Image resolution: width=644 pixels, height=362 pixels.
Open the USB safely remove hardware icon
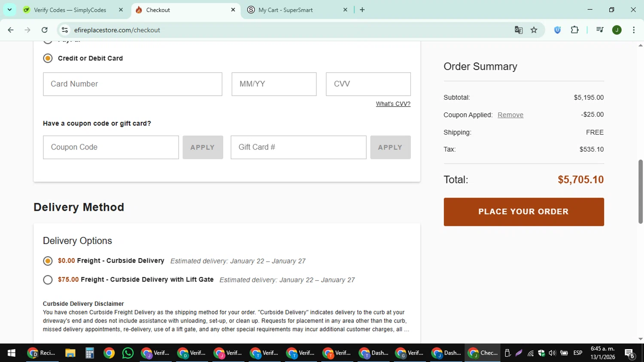click(x=507, y=353)
